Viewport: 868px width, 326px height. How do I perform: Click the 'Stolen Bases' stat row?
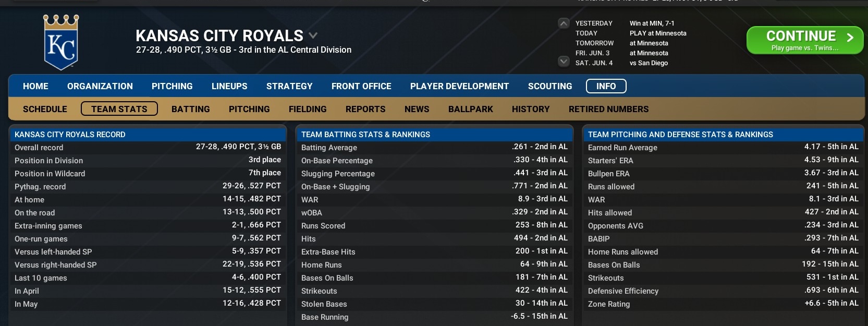pyautogui.click(x=434, y=304)
